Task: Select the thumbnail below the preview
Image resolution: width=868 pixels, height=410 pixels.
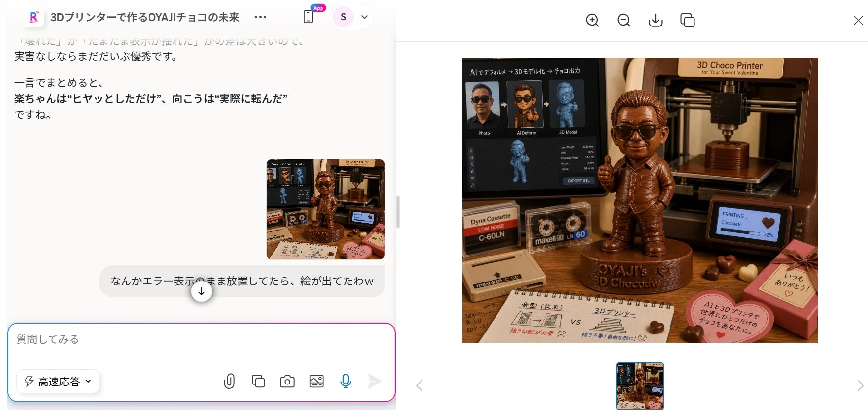Action: click(640, 386)
